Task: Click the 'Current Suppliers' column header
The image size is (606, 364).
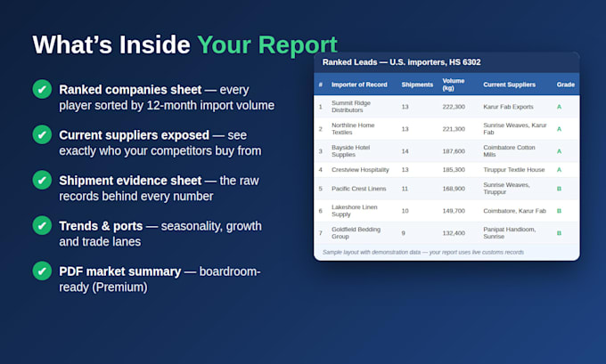Action: click(510, 85)
